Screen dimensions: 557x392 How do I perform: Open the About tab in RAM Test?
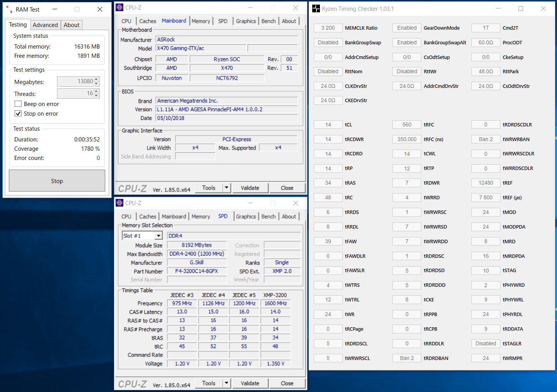tap(71, 25)
